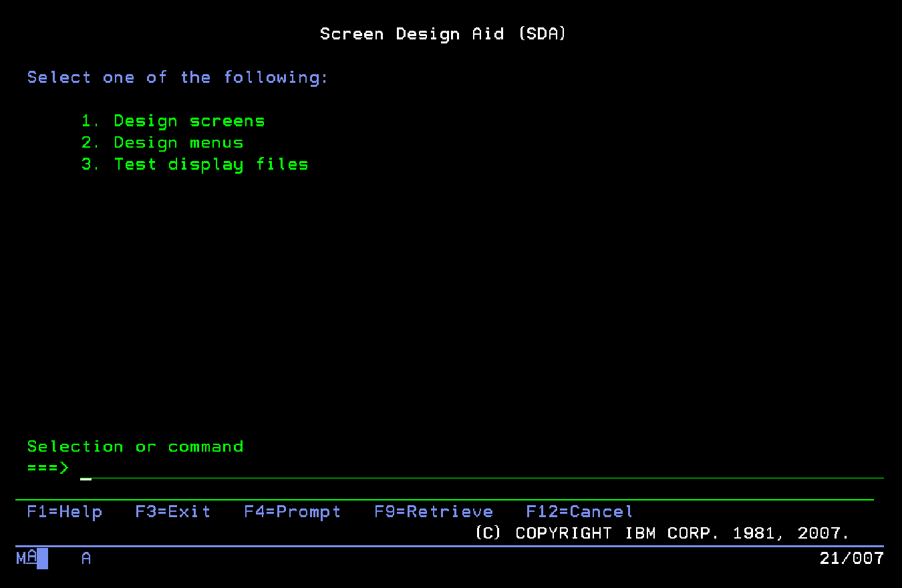
Task: Click the IBM copyright notice text
Action: point(665,533)
